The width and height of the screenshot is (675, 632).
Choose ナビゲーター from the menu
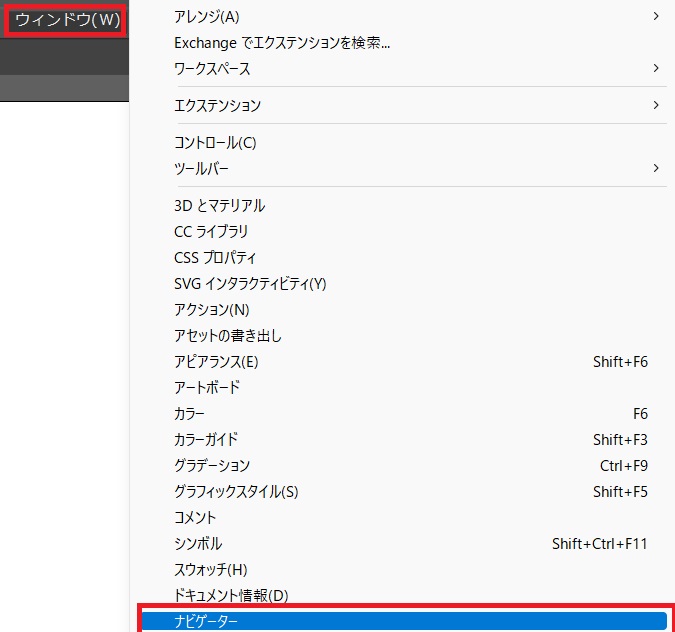pyautogui.click(x=207, y=621)
